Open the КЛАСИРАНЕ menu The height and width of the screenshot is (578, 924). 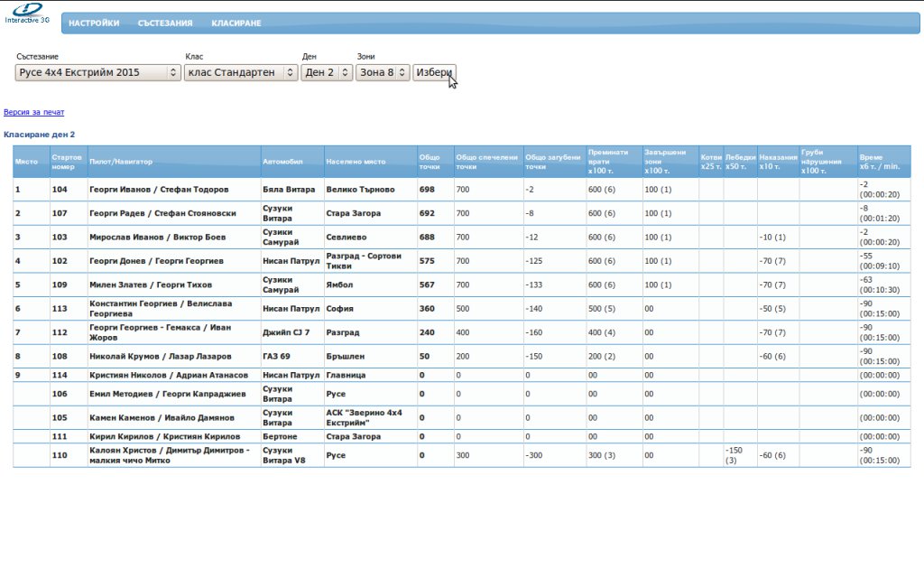pyautogui.click(x=236, y=23)
